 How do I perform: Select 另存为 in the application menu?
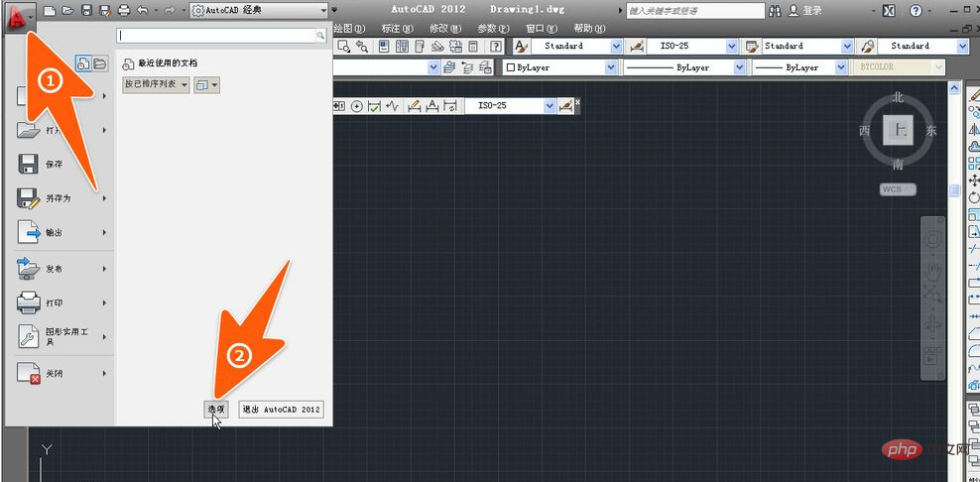tap(61, 198)
